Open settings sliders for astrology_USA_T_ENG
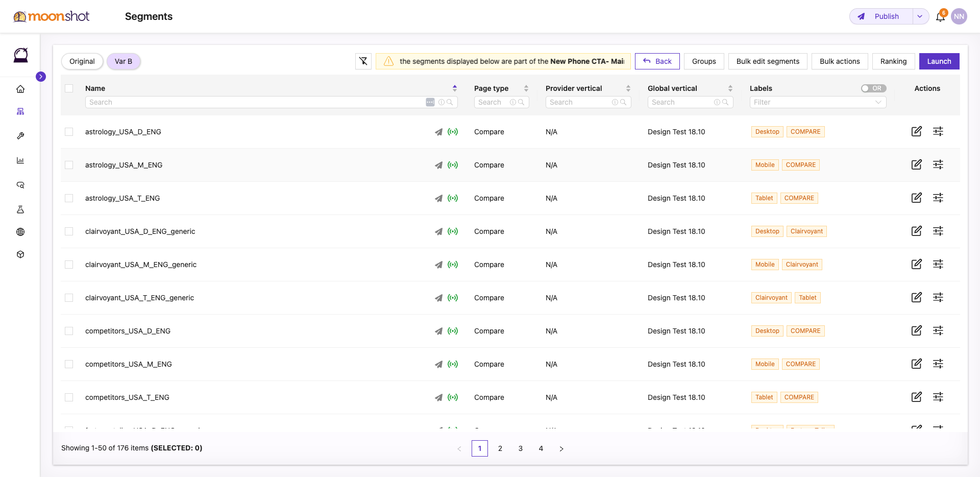This screenshot has height=477, width=980. click(938, 198)
